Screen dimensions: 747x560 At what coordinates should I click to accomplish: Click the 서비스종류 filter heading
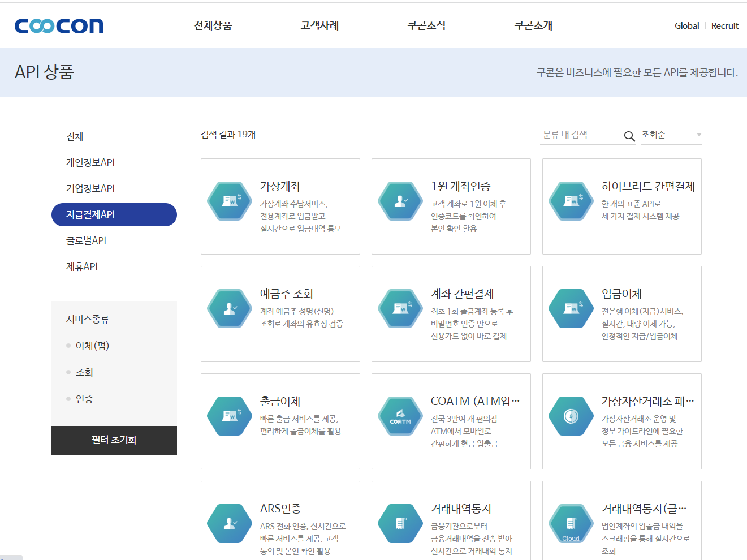pos(88,319)
